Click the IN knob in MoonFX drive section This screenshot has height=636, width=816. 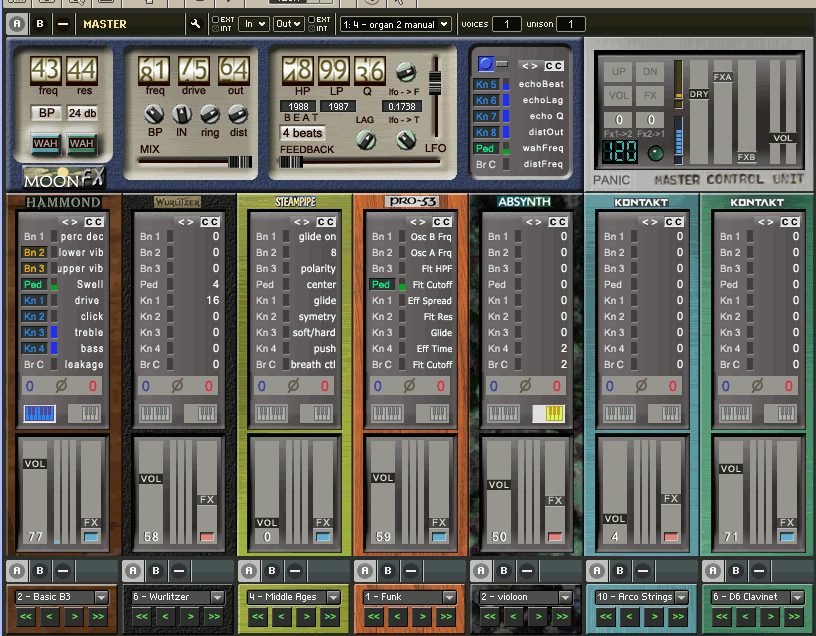[x=183, y=114]
